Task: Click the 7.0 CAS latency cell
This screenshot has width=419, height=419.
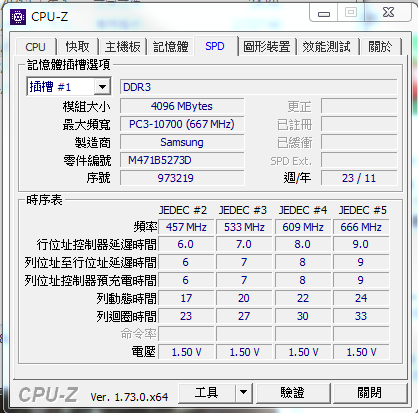Action: click(x=244, y=244)
